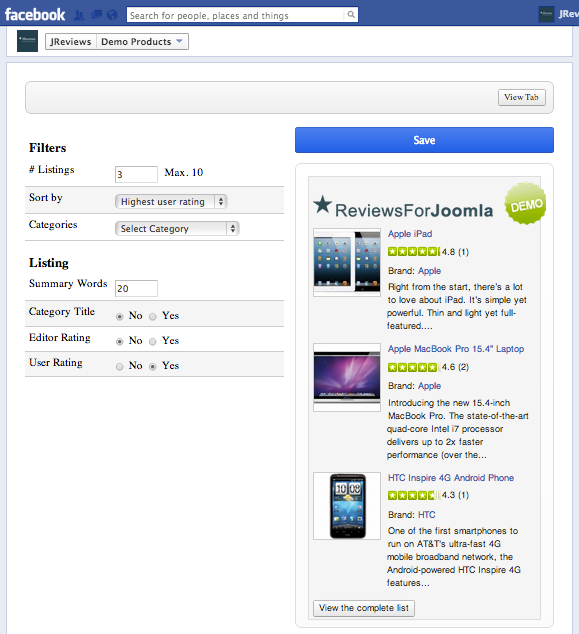Viewport: 579px width, 634px height.
Task: Open the Sort by dropdown
Action: pyautogui.click(x=171, y=201)
